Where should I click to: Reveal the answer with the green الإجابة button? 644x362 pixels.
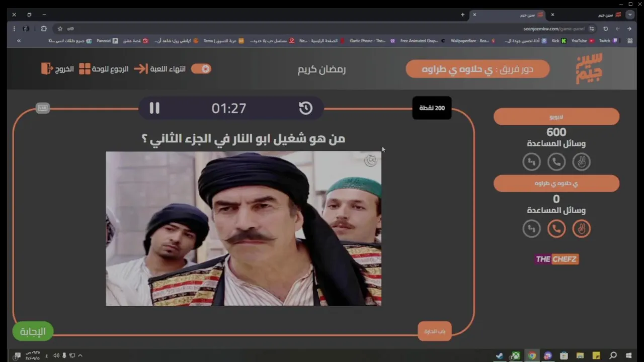coord(33,331)
